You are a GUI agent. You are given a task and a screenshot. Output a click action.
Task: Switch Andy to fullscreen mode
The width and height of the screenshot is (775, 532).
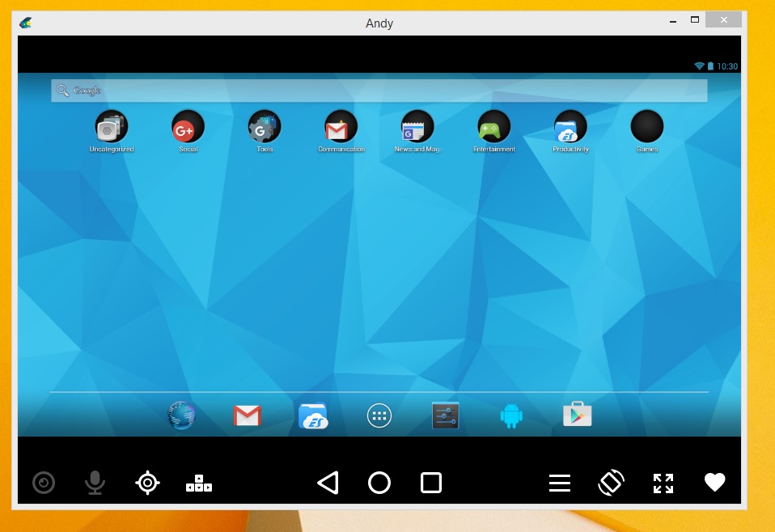click(x=663, y=483)
